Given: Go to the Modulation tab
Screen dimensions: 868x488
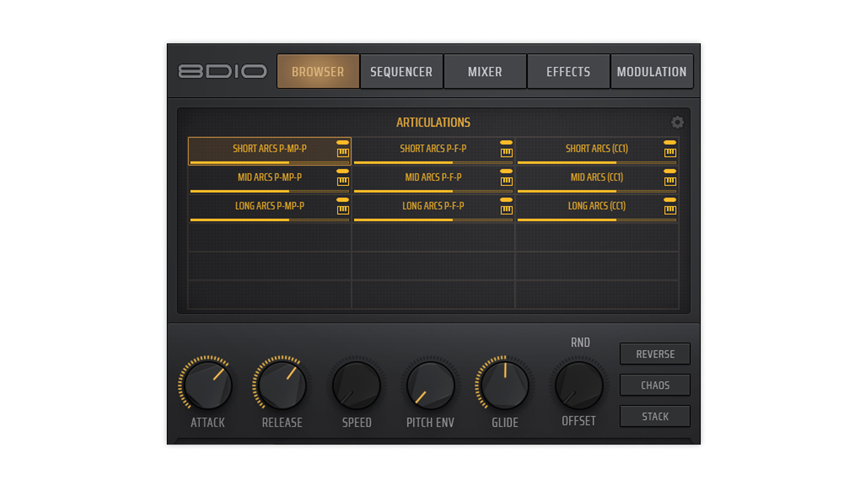Looking at the screenshot, I should click(x=651, y=71).
